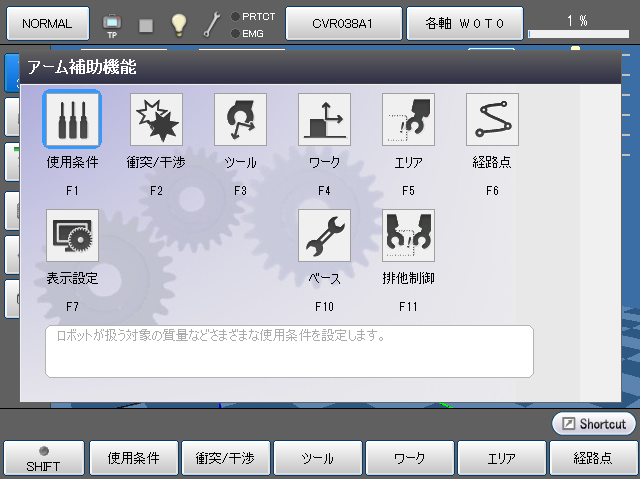Open the ツール (F3) tool settings icon
642x480 pixels.
click(240, 120)
